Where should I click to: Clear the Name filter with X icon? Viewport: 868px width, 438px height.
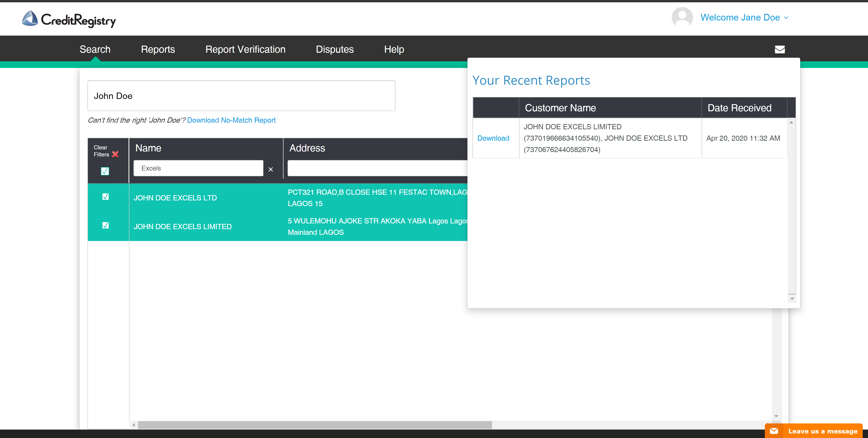coord(270,169)
